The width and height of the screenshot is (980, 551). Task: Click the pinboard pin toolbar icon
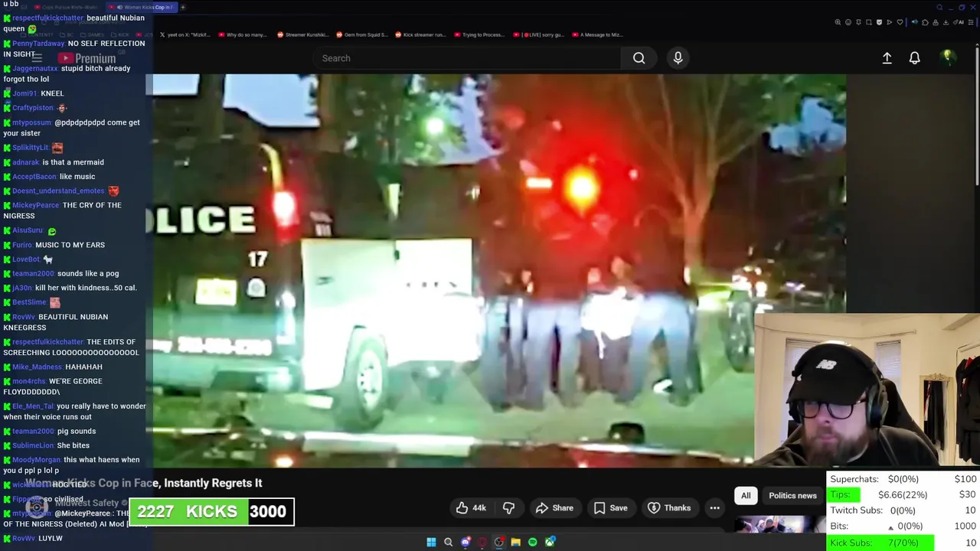coord(858,22)
